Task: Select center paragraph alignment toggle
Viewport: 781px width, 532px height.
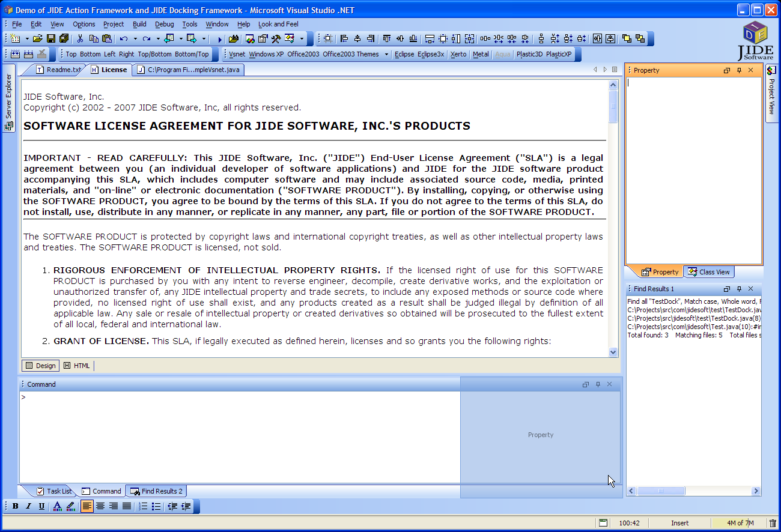Action: (x=100, y=506)
